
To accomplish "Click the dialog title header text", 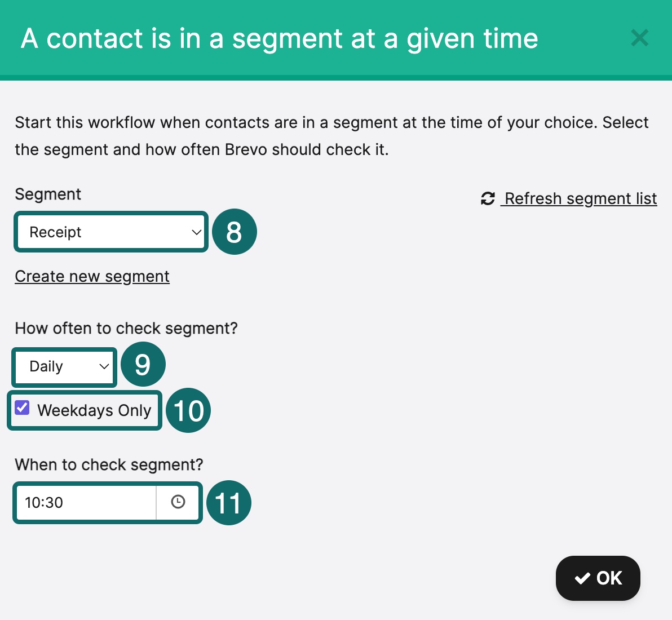I will click(x=279, y=38).
